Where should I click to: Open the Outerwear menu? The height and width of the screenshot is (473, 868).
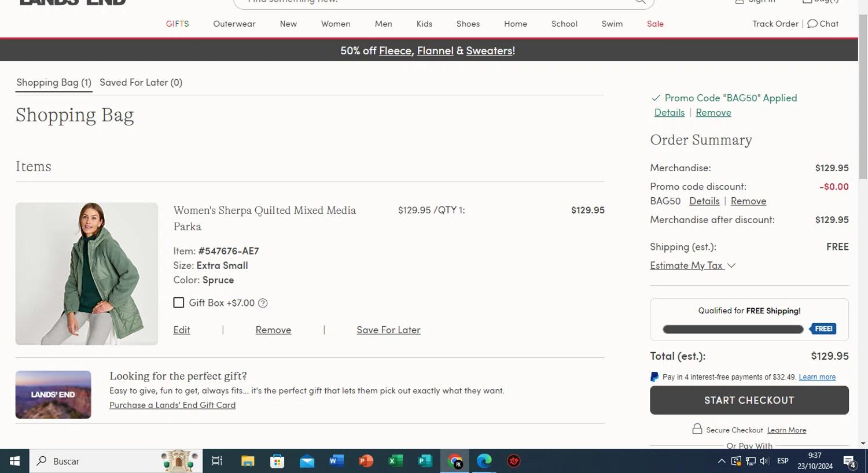pos(234,24)
